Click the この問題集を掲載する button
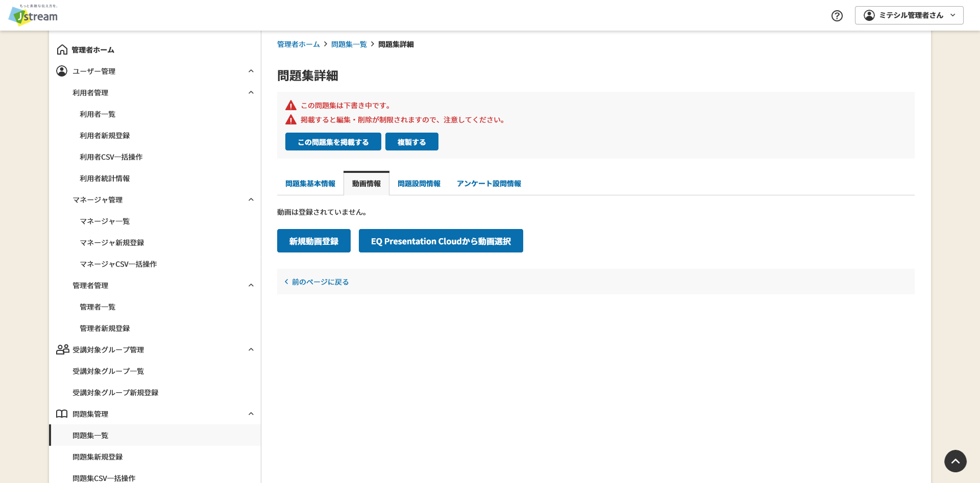The image size is (980, 483). 333,142
